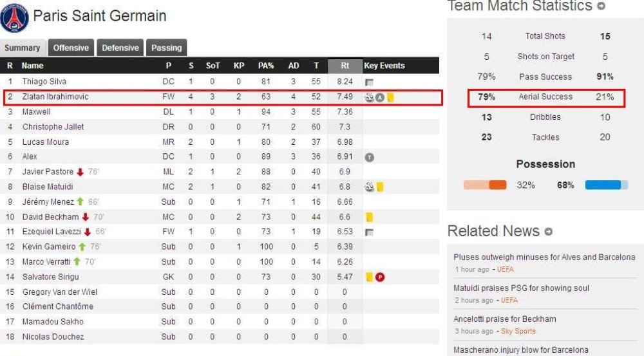Click the Paris Saint Germain club crest
This screenshot has width=644, height=356.
15,17
